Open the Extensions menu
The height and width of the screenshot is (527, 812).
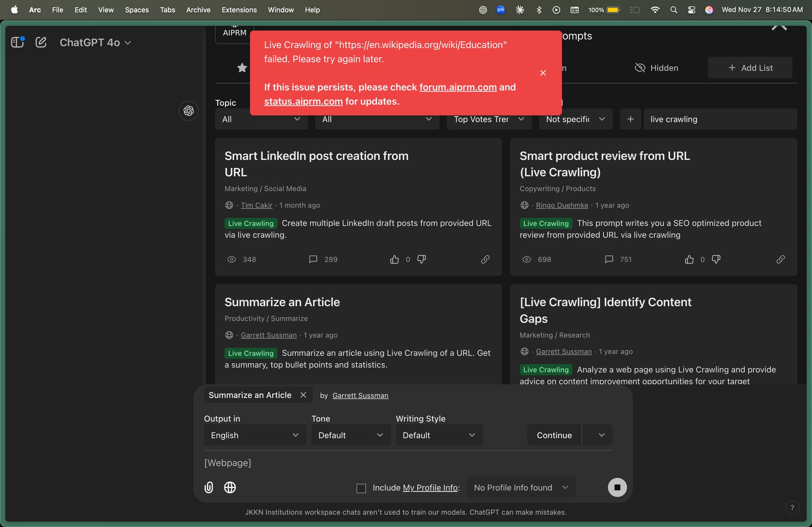tap(239, 10)
